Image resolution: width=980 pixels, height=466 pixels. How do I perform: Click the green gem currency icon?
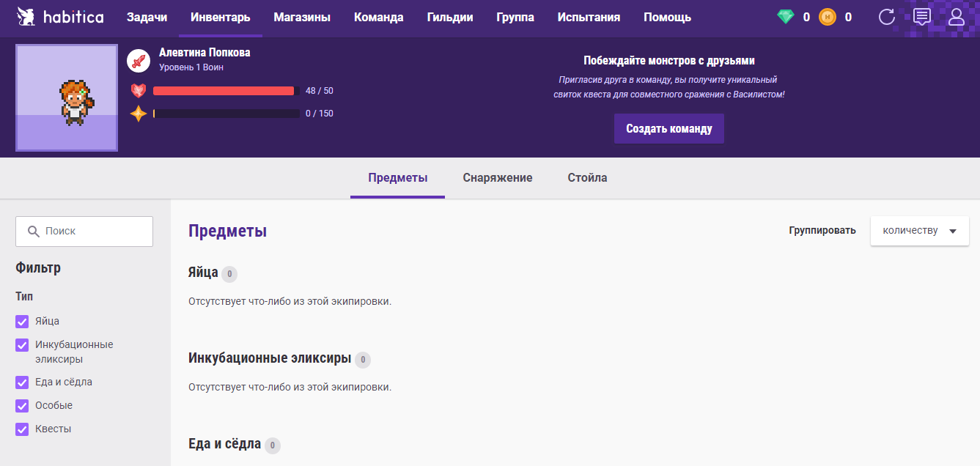[x=786, y=17]
